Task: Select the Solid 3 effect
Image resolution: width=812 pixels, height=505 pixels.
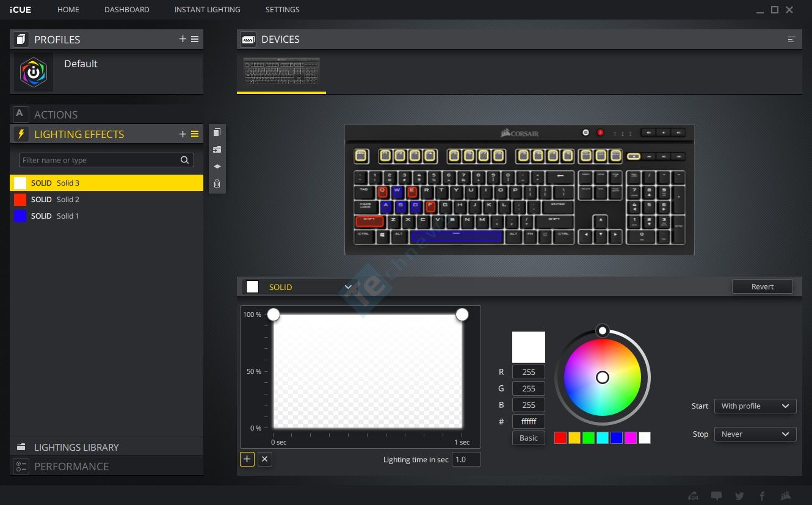Action: click(106, 183)
